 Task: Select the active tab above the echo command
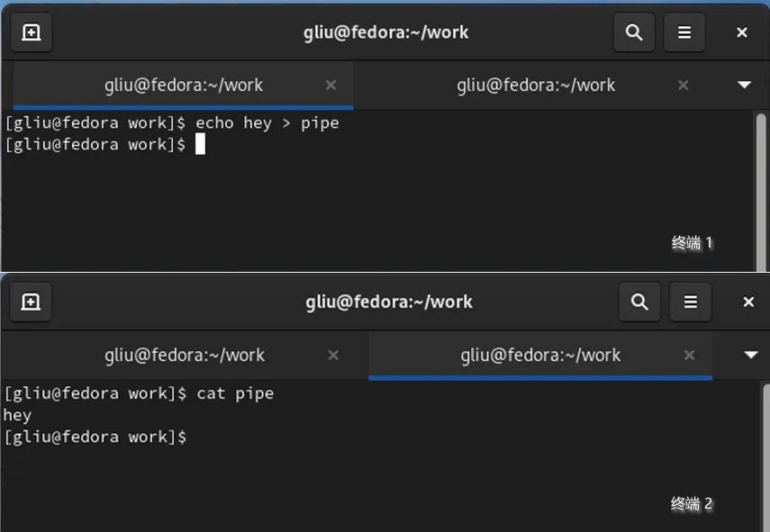(x=184, y=86)
